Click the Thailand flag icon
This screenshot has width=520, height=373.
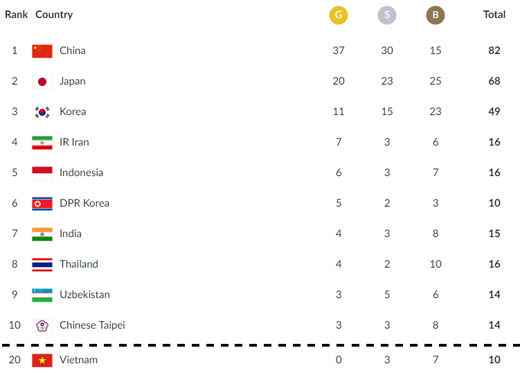point(42,265)
